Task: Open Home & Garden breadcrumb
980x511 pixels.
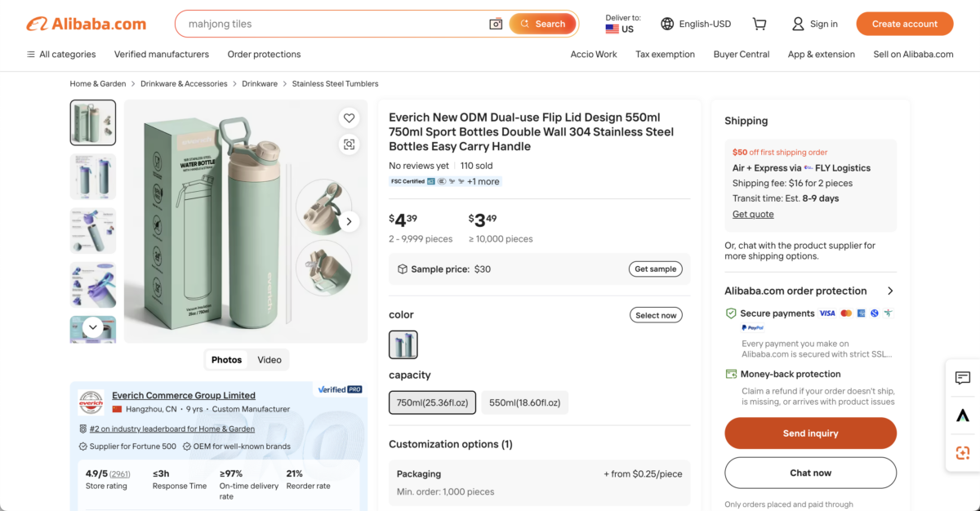Action: [x=98, y=83]
